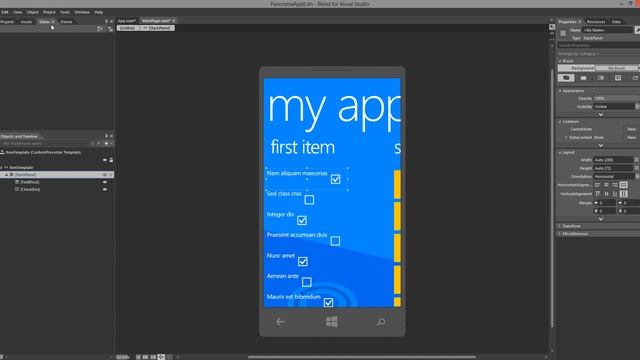This screenshot has width=640, height=360.
Task: Toggle visibility eye of CheckBox row
Action: [105, 189]
